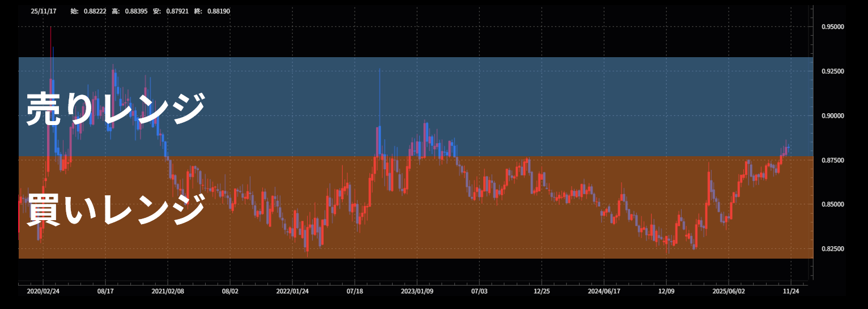This screenshot has width=868, height=309.
Task: Click the 2025/06/02 date label
Action: (729, 291)
